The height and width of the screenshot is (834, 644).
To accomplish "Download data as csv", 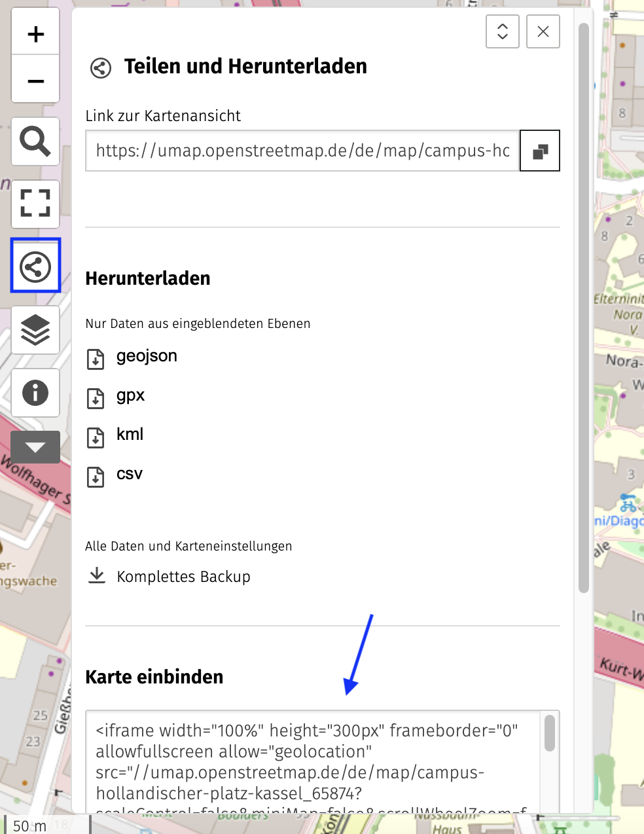I will pyautogui.click(x=129, y=475).
